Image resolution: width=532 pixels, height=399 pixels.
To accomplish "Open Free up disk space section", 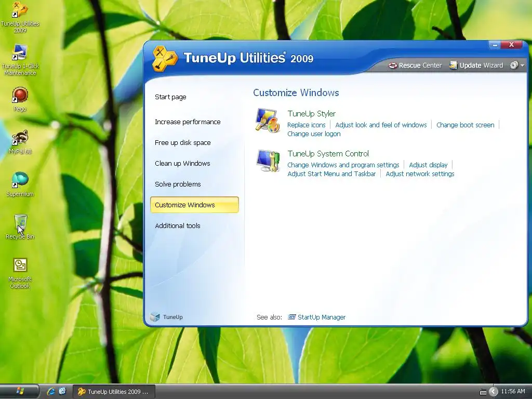I will (x=182, y=142).
